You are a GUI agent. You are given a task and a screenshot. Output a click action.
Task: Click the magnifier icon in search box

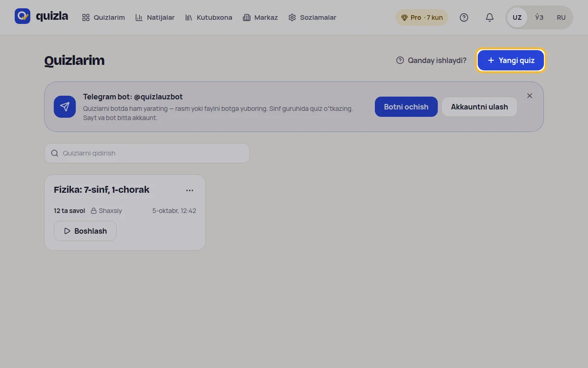pos(55,153)
